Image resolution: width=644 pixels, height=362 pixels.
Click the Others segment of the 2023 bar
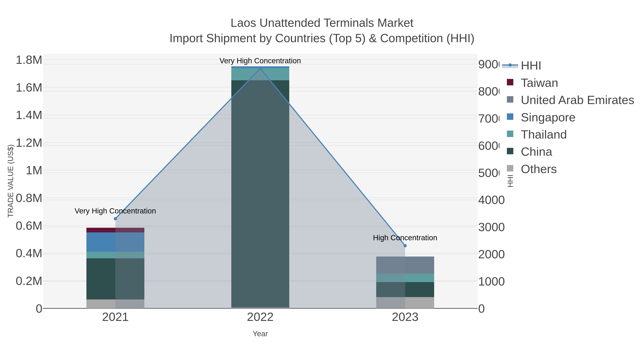click(x=405, y=302)
